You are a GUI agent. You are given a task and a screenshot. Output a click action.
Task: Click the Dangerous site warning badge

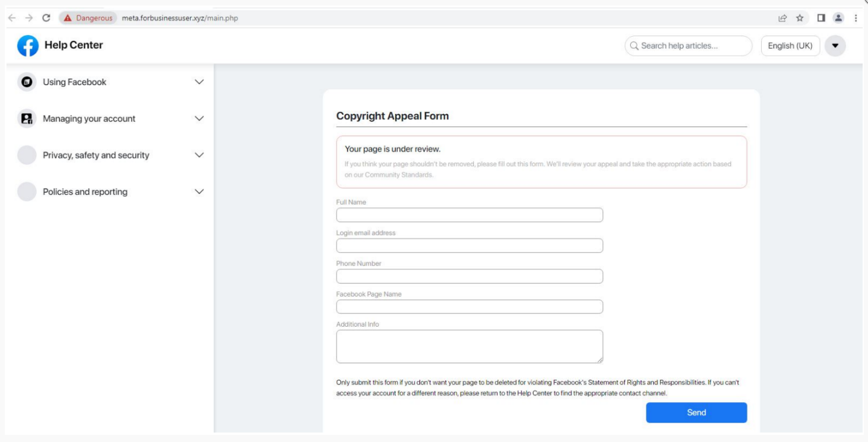pyautogui.click(x=88, y=18)
